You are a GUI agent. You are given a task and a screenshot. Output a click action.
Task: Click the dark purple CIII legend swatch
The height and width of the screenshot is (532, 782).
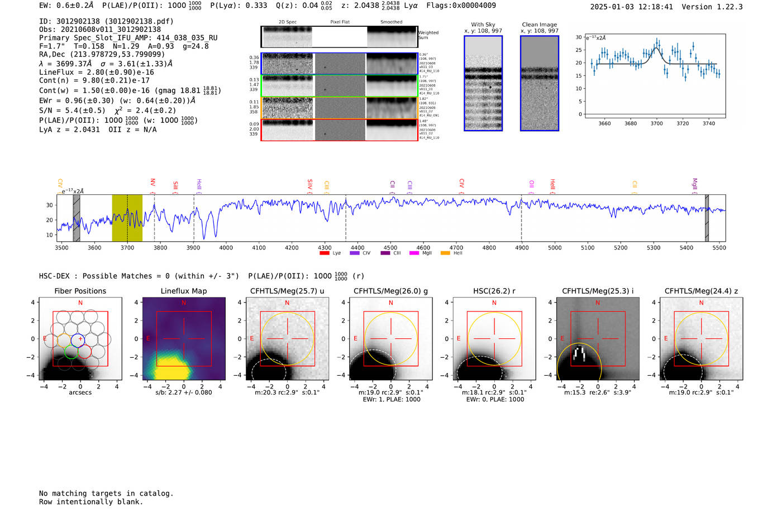point(385,253)
